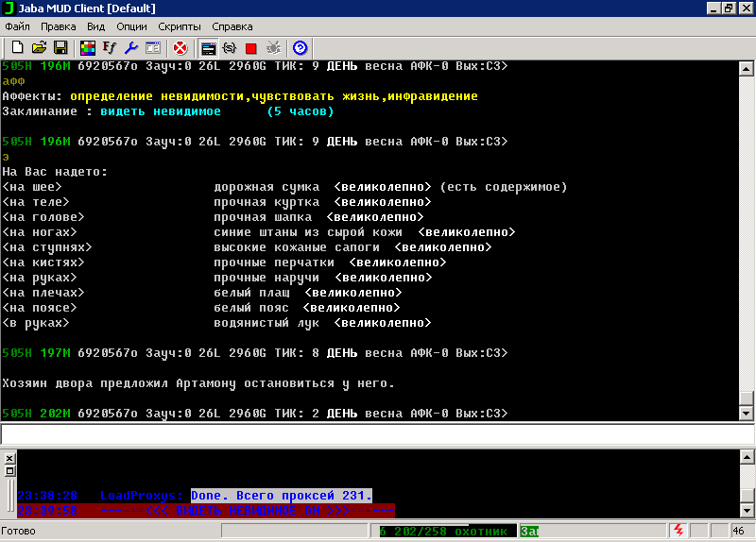Save using the floppy disk icon
756x542 pixels.
60,47
